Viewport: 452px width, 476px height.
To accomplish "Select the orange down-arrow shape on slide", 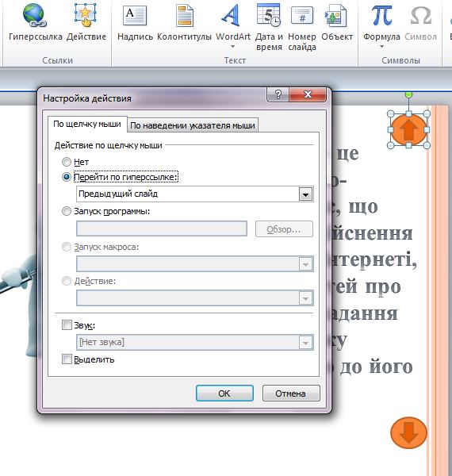I will click(x=408, y=433).
